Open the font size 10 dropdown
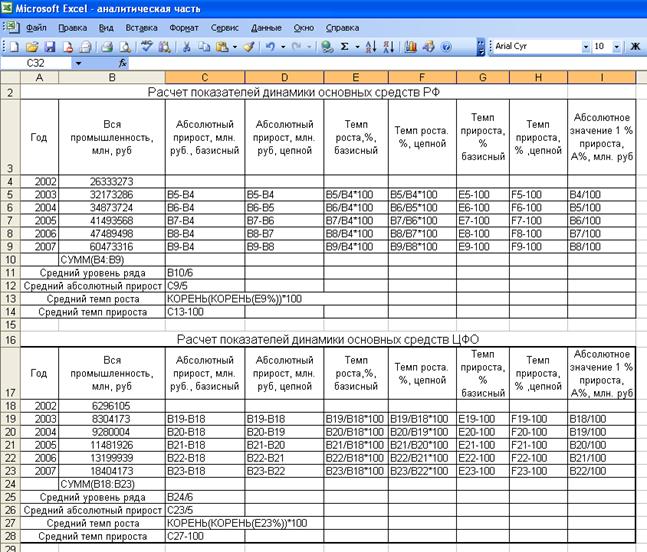647x552 pixels. click(x=615, y=47)
